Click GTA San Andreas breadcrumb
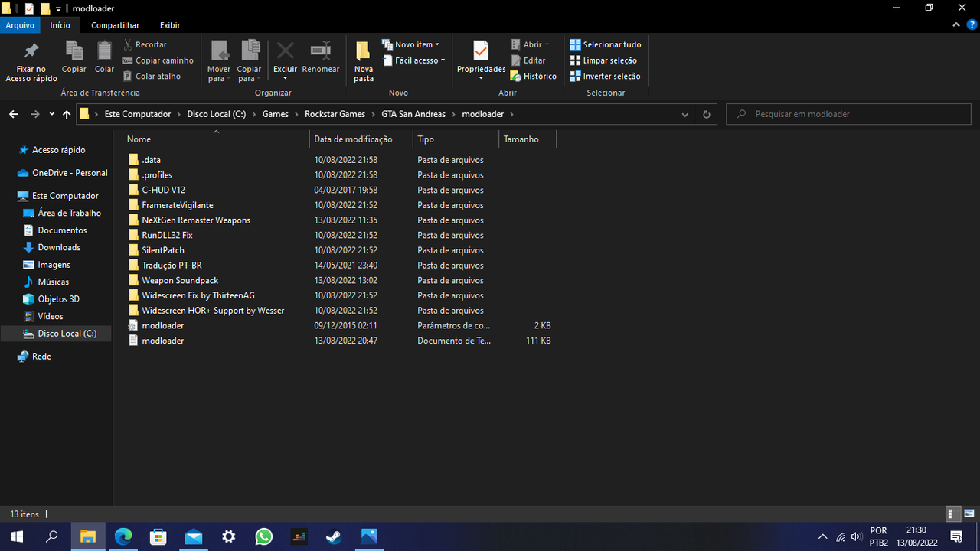 (x=413, y=114)
